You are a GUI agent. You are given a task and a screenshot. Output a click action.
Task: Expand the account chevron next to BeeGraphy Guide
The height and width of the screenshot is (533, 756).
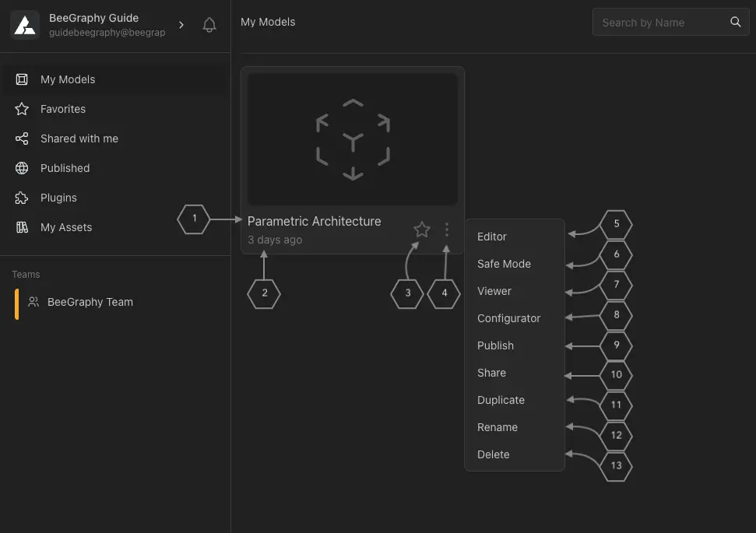[181, 25]
